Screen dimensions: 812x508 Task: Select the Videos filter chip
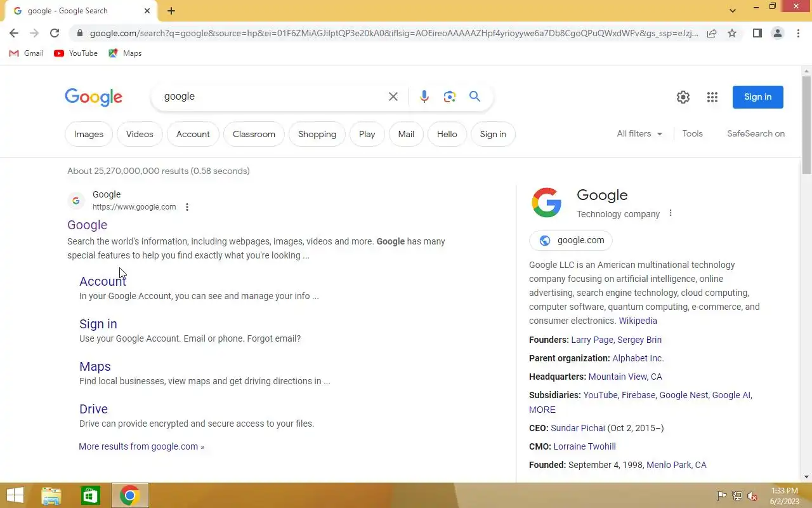pyautogui.click(x=140, y=134)
